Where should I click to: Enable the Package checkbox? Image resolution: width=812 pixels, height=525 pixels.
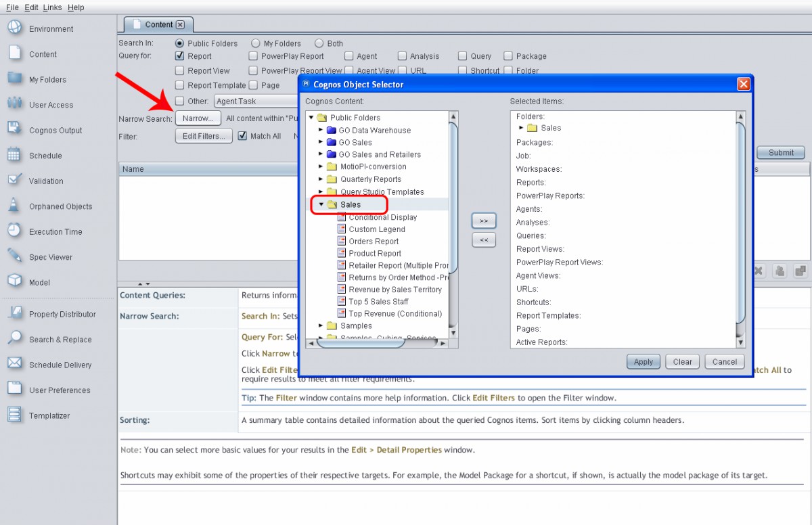coord(508,56)
